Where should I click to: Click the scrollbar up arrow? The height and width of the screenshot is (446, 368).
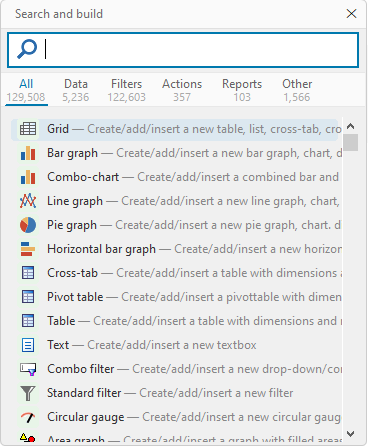[350, 126]
